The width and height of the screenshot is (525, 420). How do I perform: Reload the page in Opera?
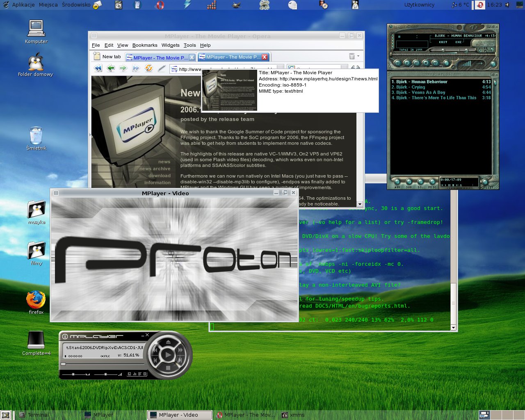click(x=149, y=68)
